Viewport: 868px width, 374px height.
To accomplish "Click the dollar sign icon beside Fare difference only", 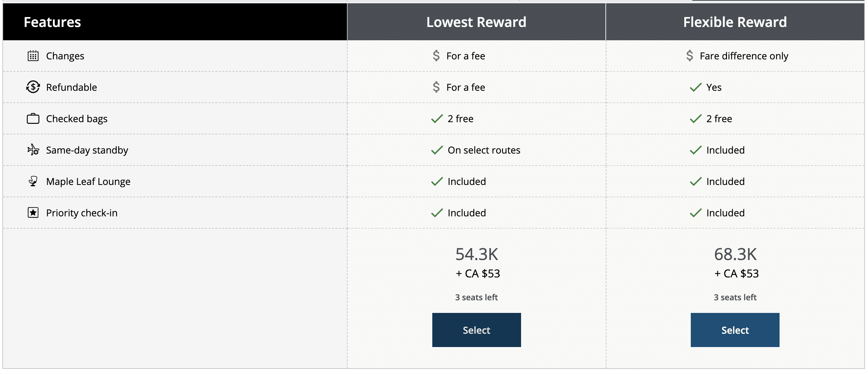I will (x=689, y=56).
